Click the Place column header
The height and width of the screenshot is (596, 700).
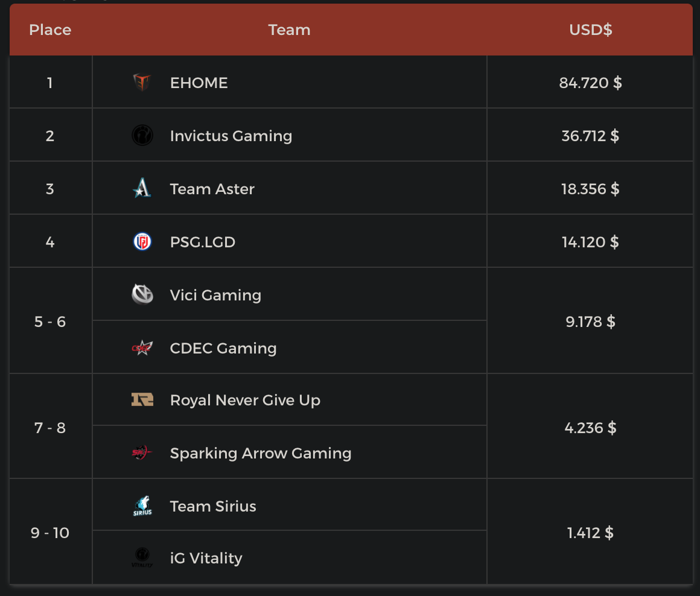pos(50,30)
